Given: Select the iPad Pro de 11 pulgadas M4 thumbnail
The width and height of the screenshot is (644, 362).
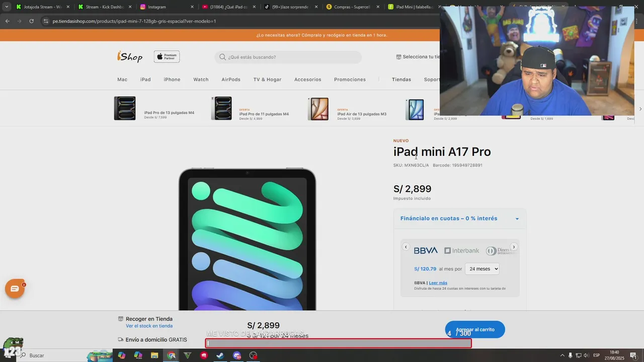Looking at the screenshot, I should pyautogui.click(x=221, y=108).
